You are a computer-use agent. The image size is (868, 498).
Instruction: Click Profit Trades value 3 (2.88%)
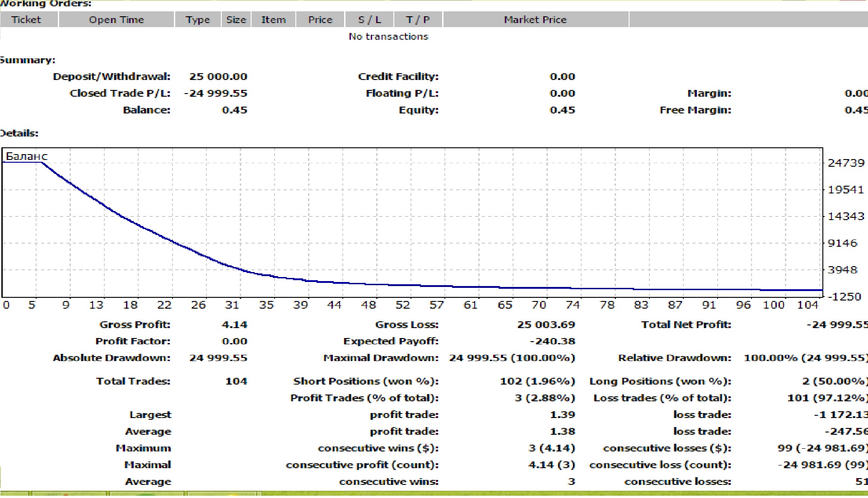pos(546,398)
